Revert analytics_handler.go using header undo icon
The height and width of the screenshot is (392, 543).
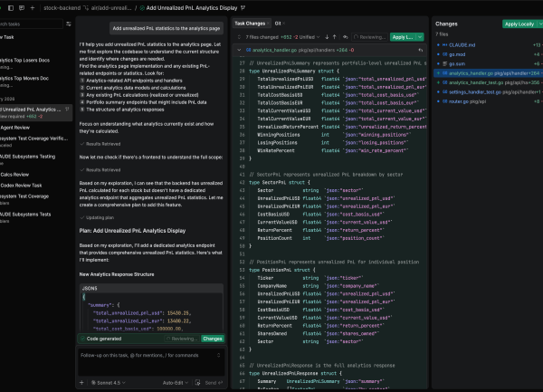point(421,50)
